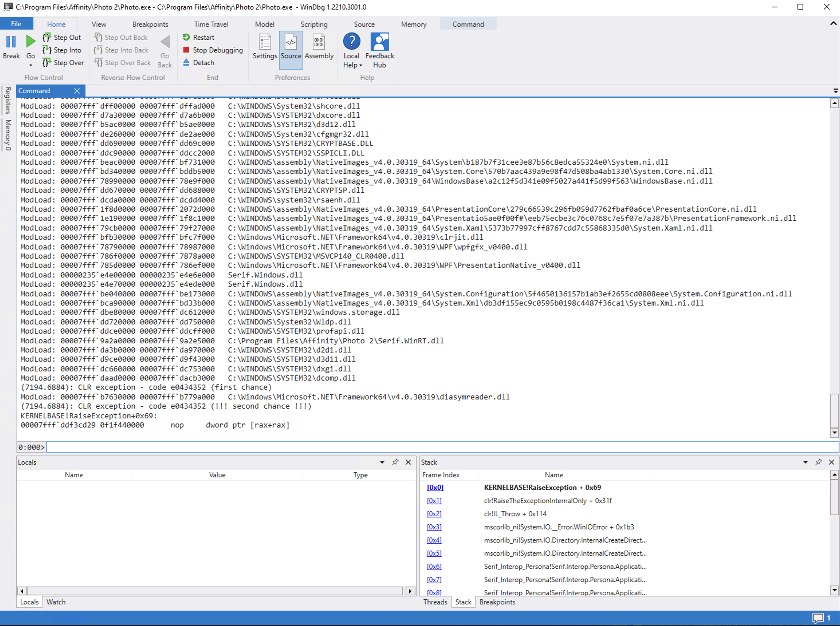
Task: Pin the Locals panel
Action: coord(395,462)
